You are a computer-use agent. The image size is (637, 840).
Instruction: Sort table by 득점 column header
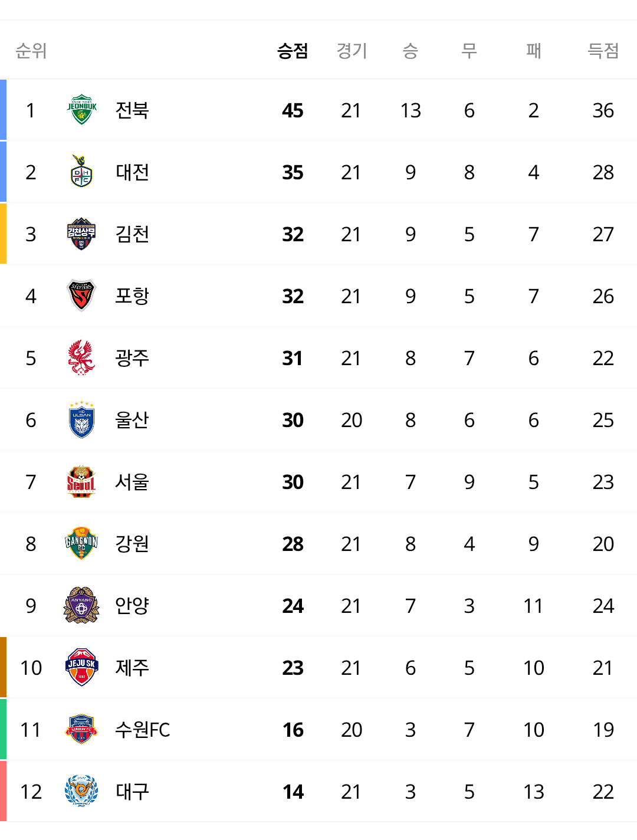(603, 51)
